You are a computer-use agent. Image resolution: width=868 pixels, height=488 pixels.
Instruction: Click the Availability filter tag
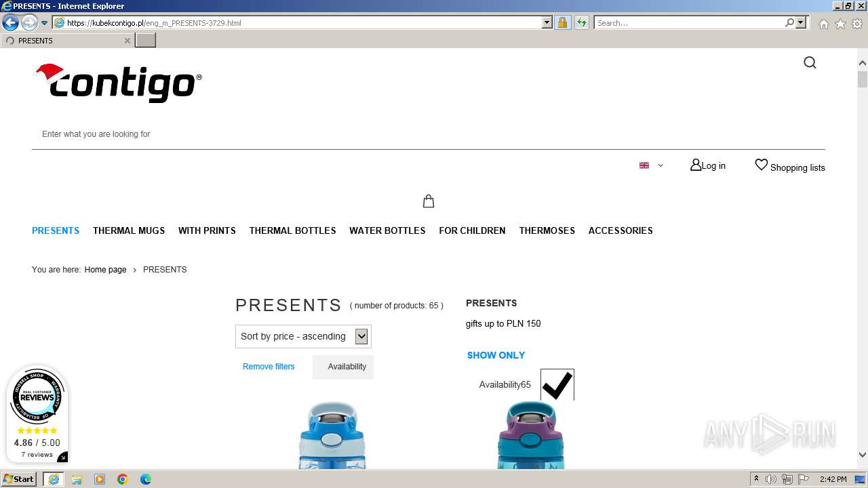(x=343, y=367)
